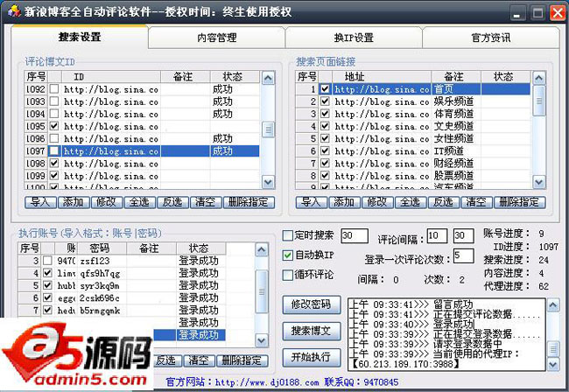The image size is (569, 392).
Task: Open the official site link www.dj0188.com
Action: coord(267,382)
